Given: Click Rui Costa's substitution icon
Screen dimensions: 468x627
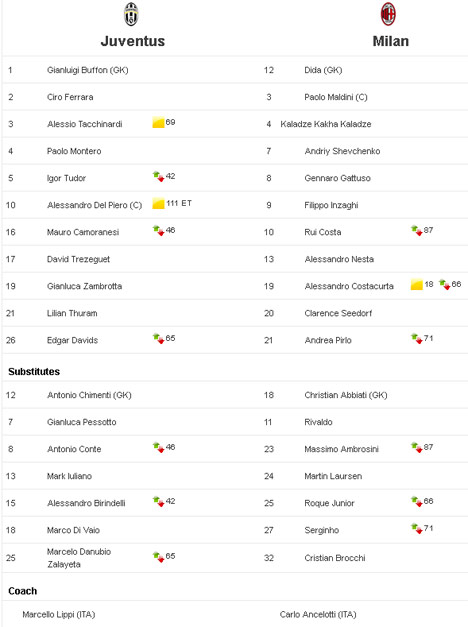Looking at the screenshot, I should coord(417,230).
